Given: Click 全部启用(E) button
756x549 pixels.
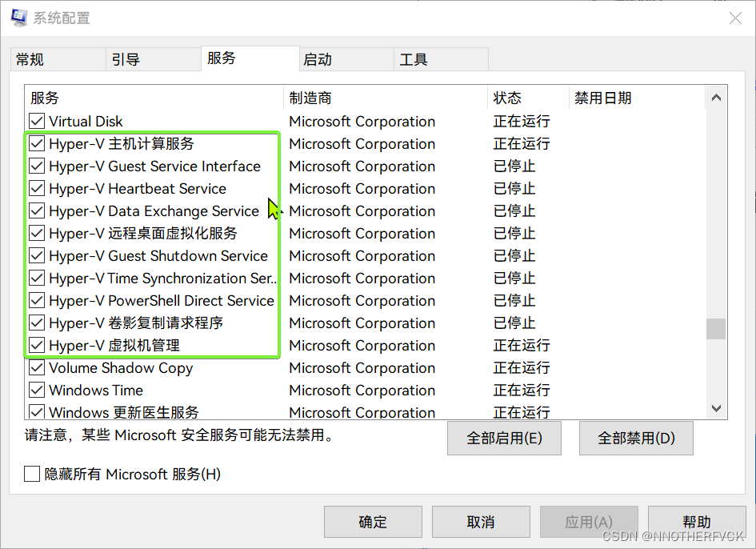Looking at the screenshot, I should coord(504,438).
